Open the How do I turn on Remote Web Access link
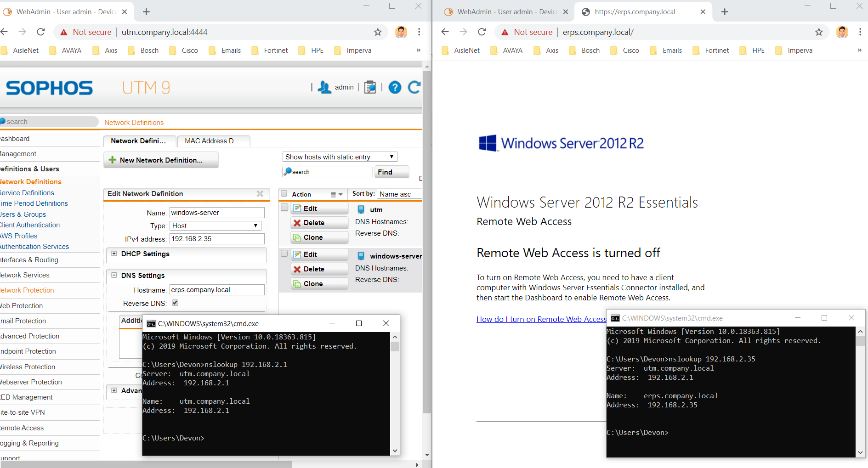Screen dimensions: 868x468 [541, 319]
